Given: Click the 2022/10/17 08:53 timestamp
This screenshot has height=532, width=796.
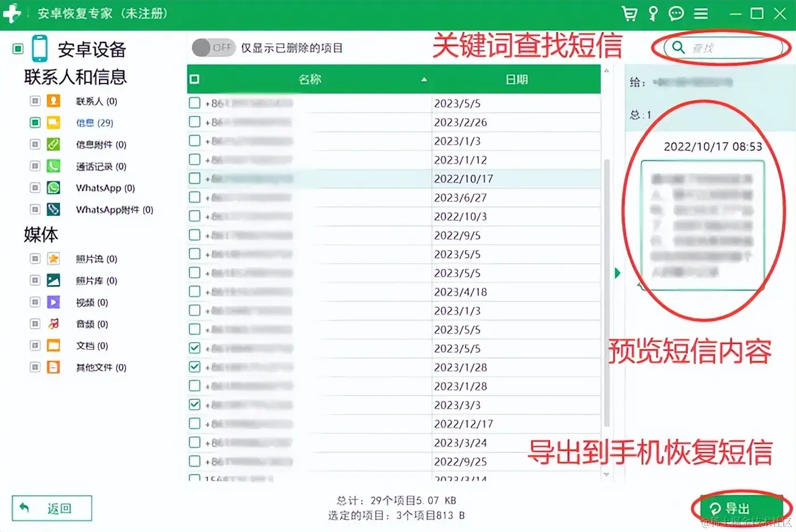Looking at the screenshot, I should click(x=712, y=147).
